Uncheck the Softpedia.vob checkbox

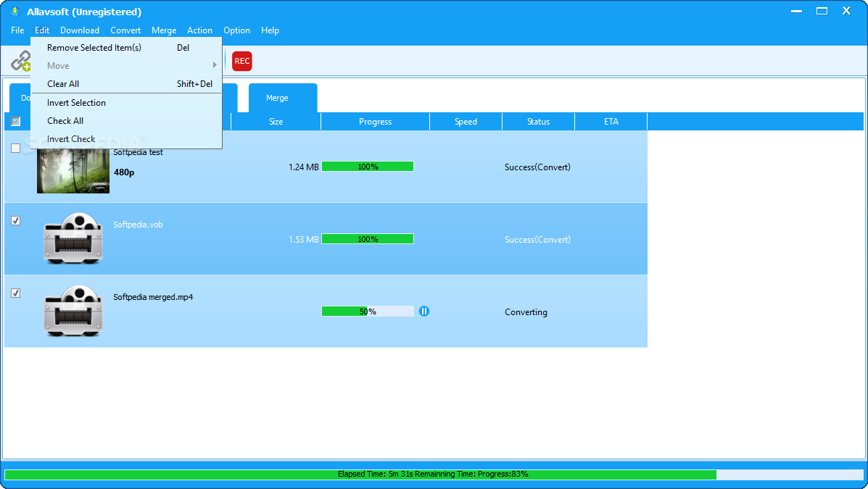point(15,220)
